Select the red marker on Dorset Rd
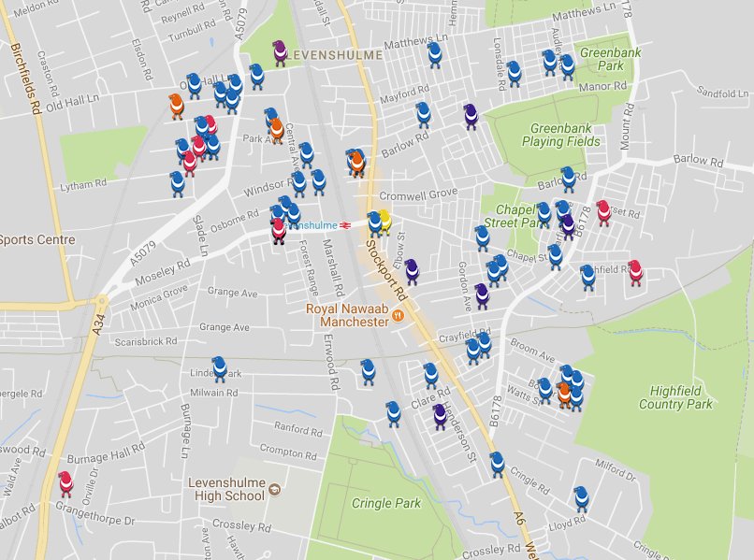This screenshot has width=754, height=560. [603, 213]
